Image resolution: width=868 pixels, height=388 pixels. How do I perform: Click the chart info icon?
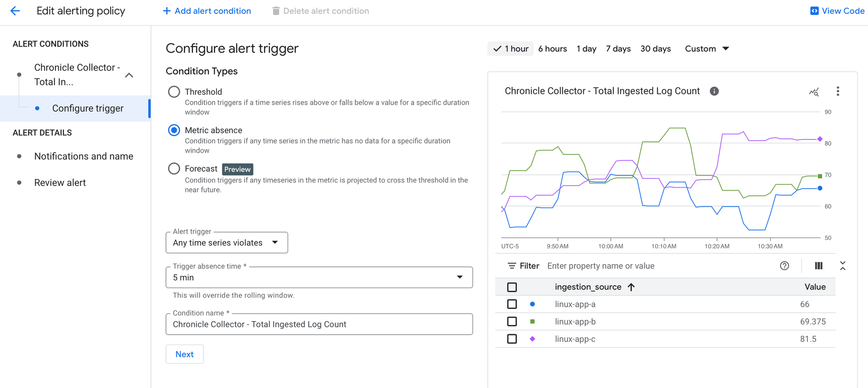[714, 91]
